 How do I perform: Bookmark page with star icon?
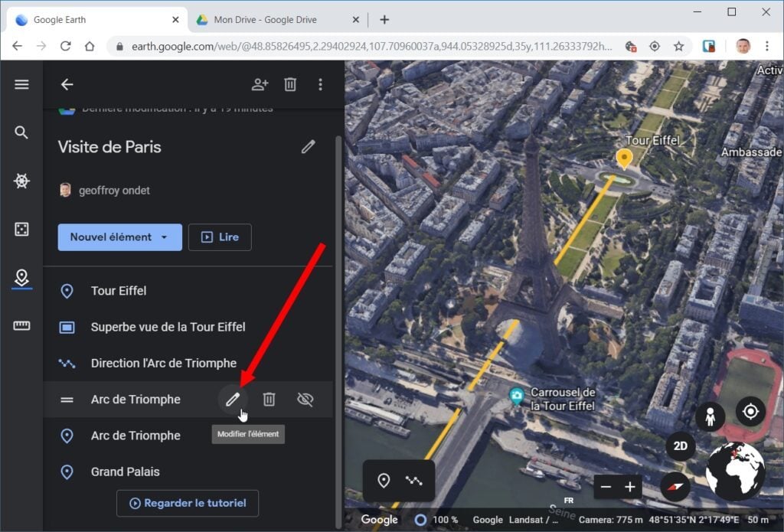tap(678, 47)
